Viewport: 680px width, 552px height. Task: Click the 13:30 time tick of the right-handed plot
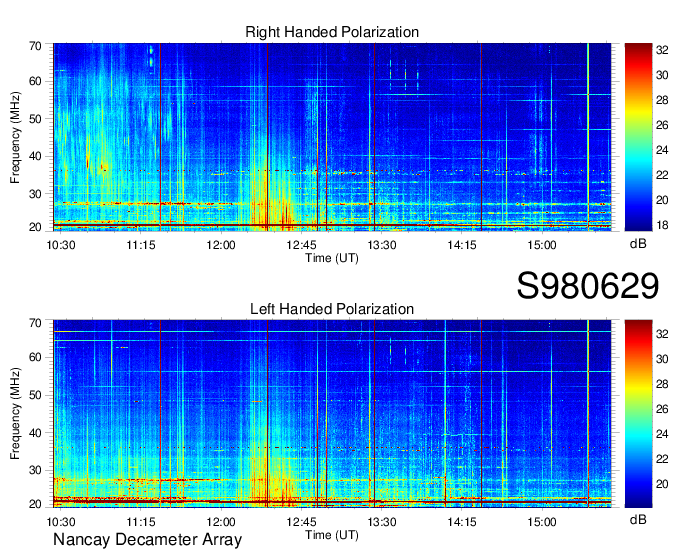382,245
